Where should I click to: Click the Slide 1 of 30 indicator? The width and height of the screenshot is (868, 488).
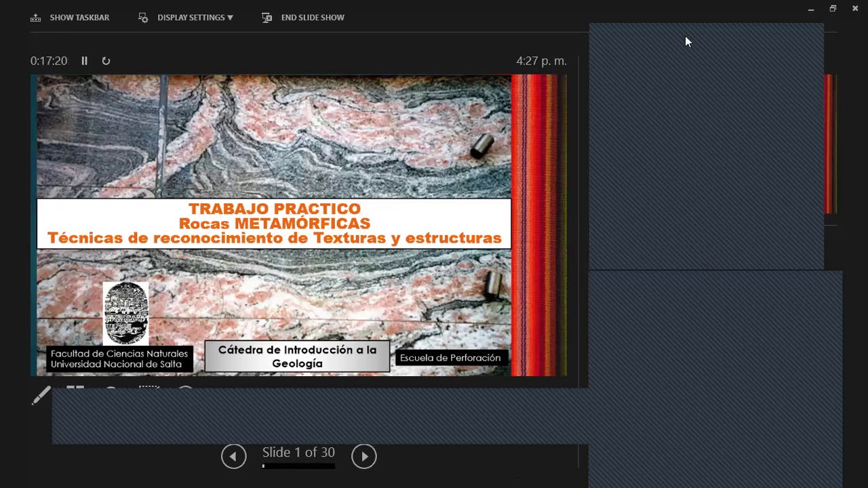pyautogui.click(x=298, y=452)
